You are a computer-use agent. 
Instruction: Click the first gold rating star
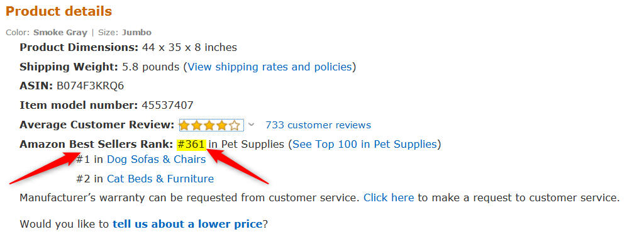coord(185,125)
